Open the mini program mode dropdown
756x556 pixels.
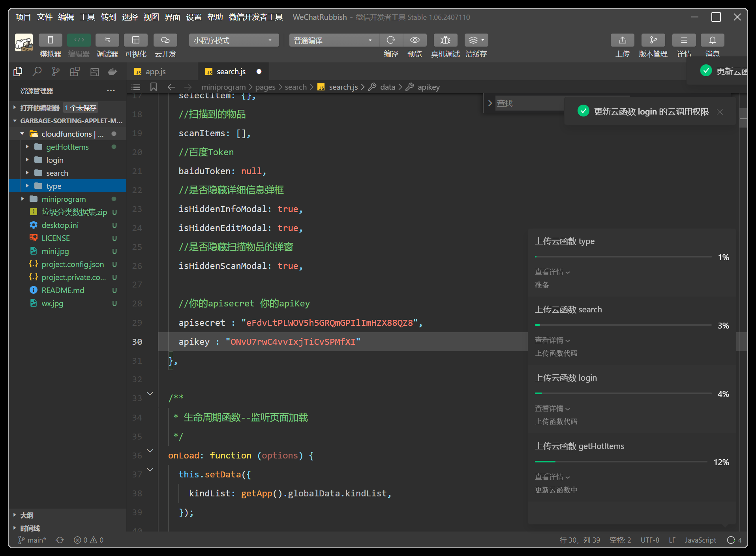(x=234, y=40)
